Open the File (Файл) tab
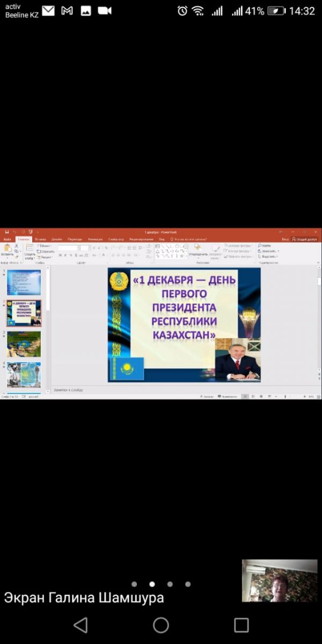The width and height of the screenshot is (322, 644). tap(7, 239)
